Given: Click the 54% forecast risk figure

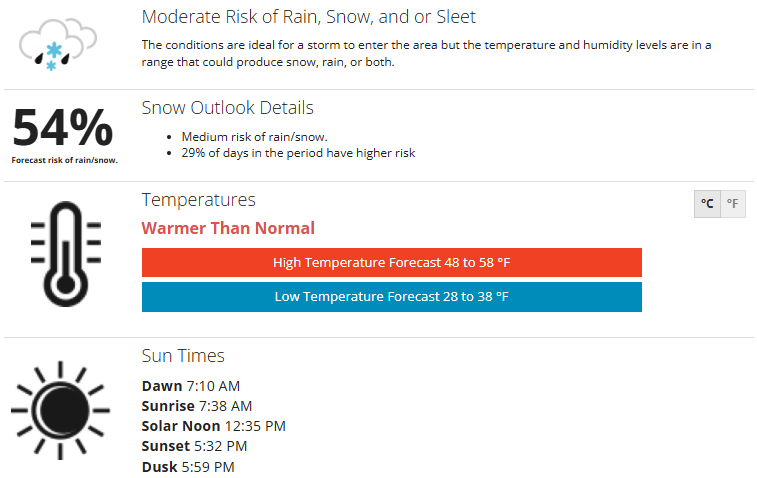Looking at the screenshot, I should click(63, 130).
